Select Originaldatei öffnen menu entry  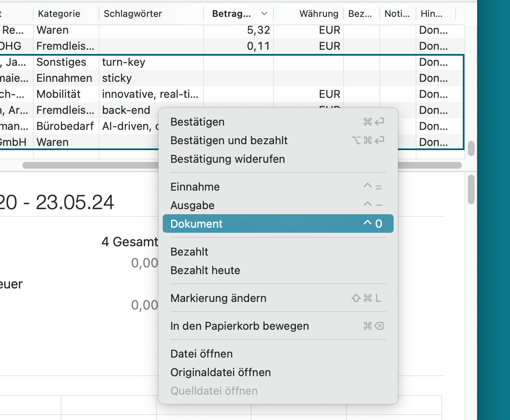pos(220,372)
